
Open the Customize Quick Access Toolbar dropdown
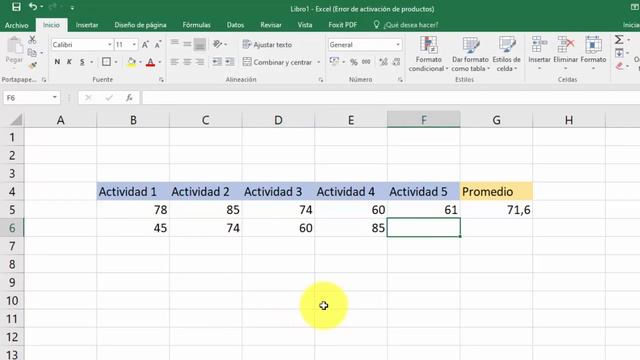tap(72, 8)
